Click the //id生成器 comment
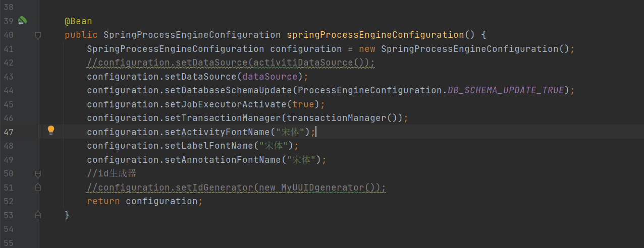Viewport: 644px width, 248px height. [112, 173]
